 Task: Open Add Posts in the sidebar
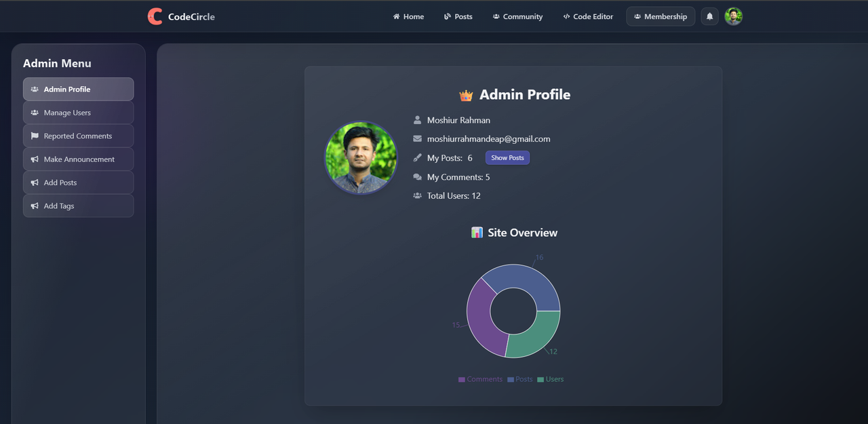78,182
